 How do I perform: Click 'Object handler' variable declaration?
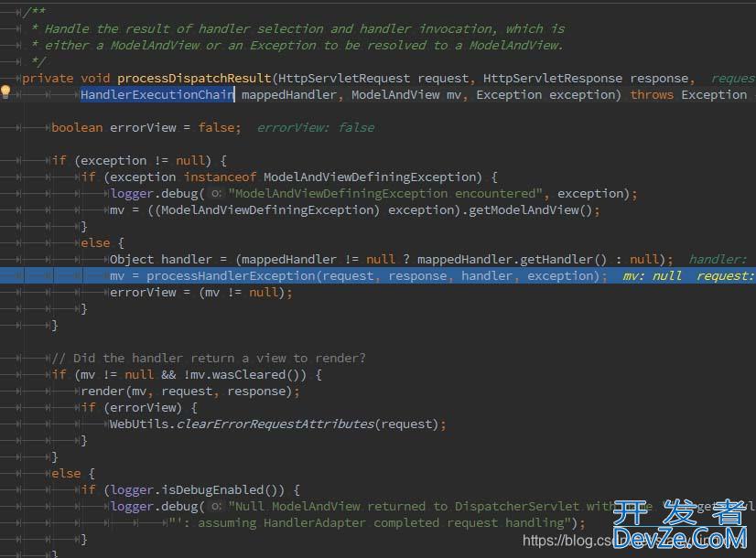pos(160,260)
